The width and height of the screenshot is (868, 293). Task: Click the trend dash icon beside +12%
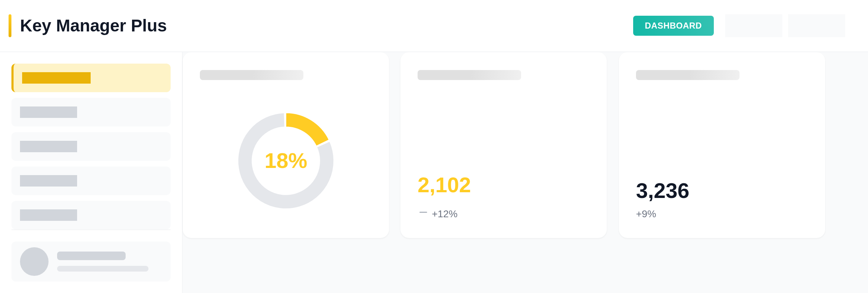(x=423, y=212)
